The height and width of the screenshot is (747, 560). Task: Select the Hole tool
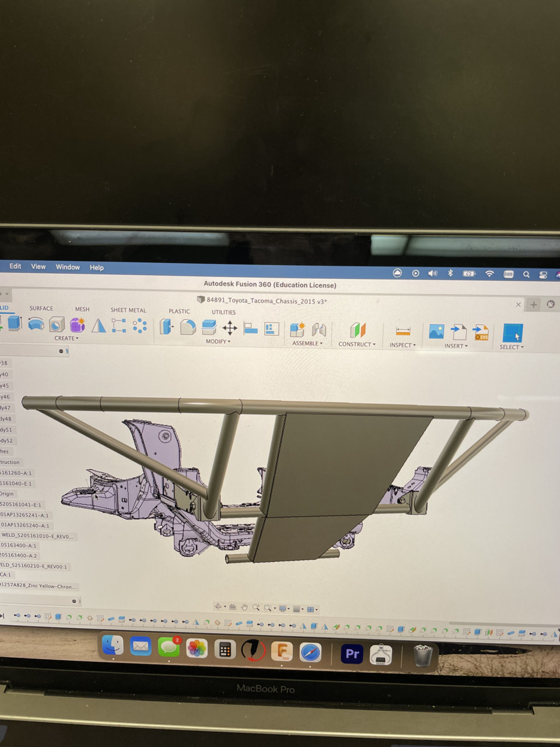57,324
